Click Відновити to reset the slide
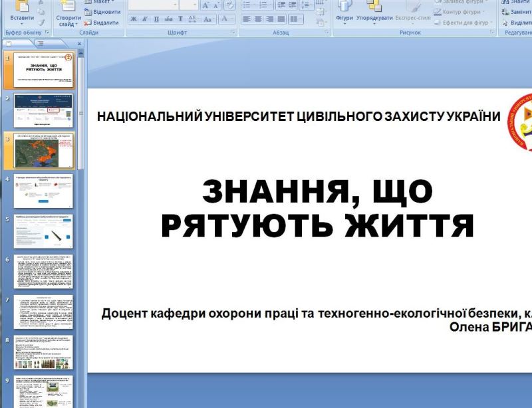Viewport: 532px width, 408px height. [102, 12]
